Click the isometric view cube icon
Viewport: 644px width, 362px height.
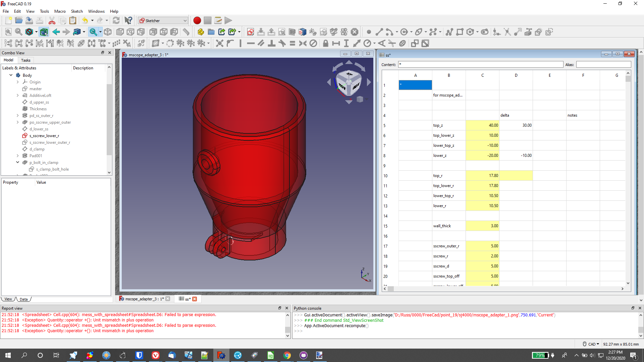coord(108,32)
